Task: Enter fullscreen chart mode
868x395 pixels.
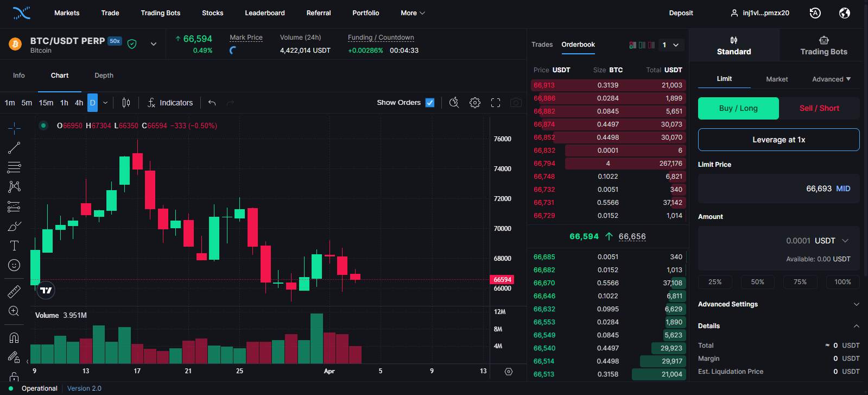Action: click(x=496, y=103)
